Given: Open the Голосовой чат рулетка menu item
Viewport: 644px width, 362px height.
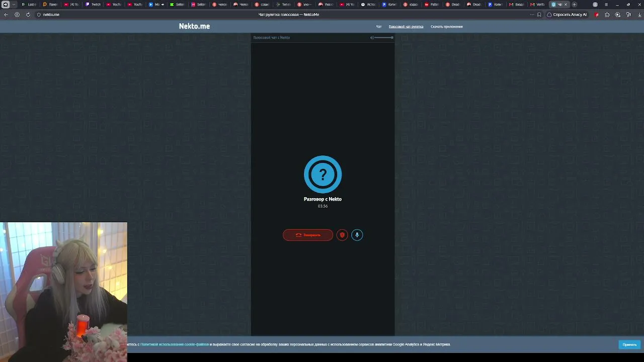Looking at the screenshot, I should coord(406,27).
